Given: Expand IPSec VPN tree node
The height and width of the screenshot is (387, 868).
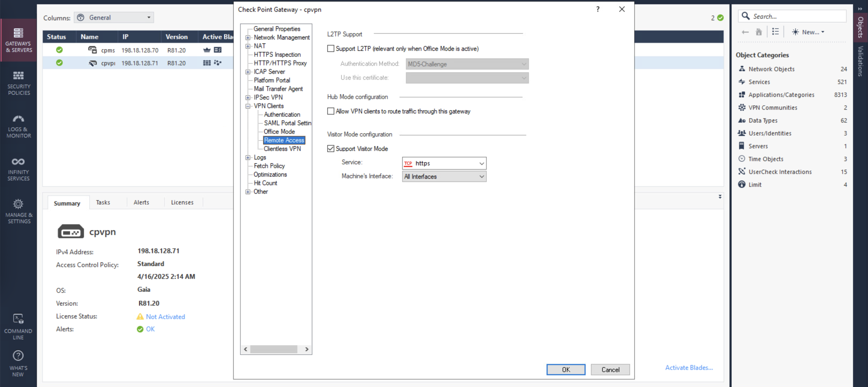Looking at the screenshot, I should pos(248,97).
